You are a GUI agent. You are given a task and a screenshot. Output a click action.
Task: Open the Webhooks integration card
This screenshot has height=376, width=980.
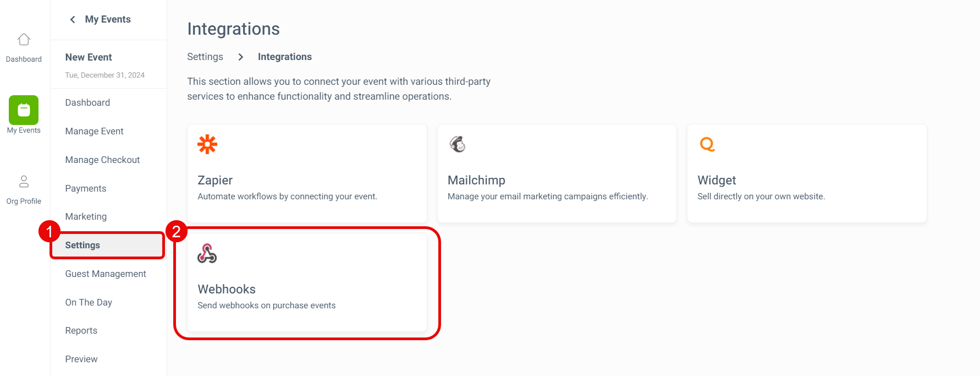coord(307,282)
